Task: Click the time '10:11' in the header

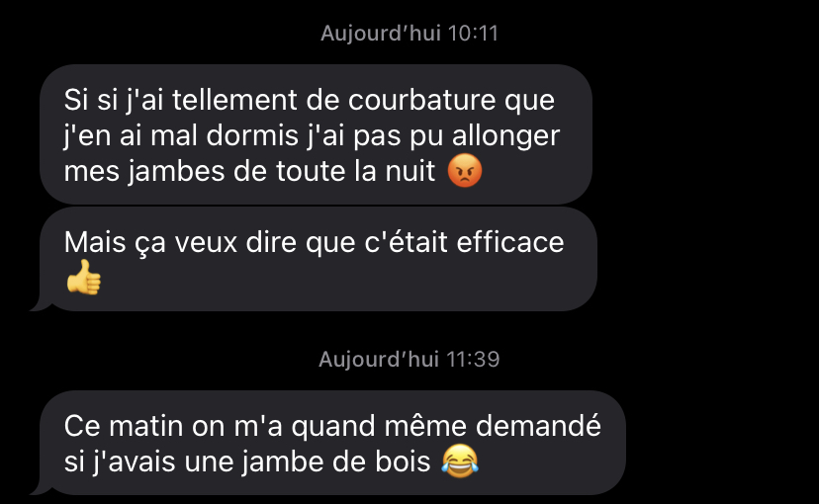Action: [x=473, y=34]
